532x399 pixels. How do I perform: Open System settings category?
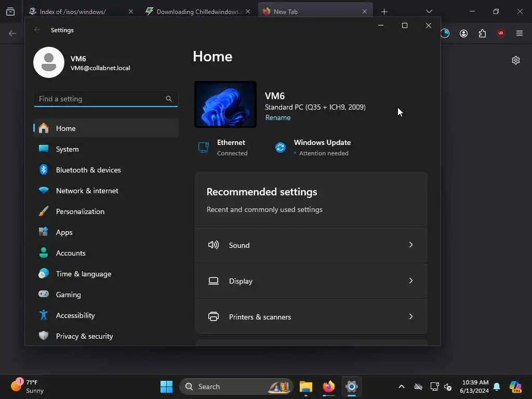pos(106,149)
